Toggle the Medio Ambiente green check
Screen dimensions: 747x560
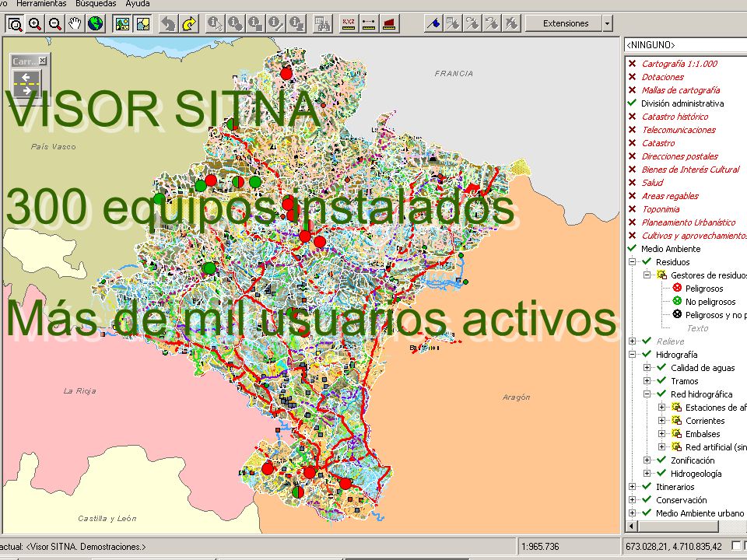coord(632,248)
